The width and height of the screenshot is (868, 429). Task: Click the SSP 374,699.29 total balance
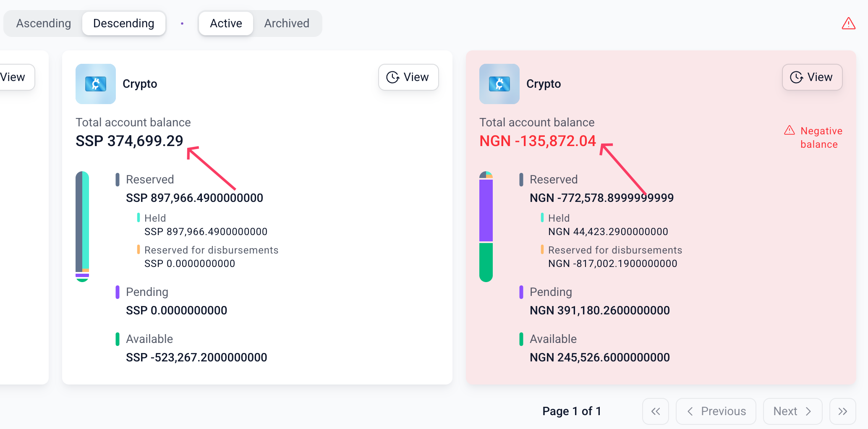129,141
